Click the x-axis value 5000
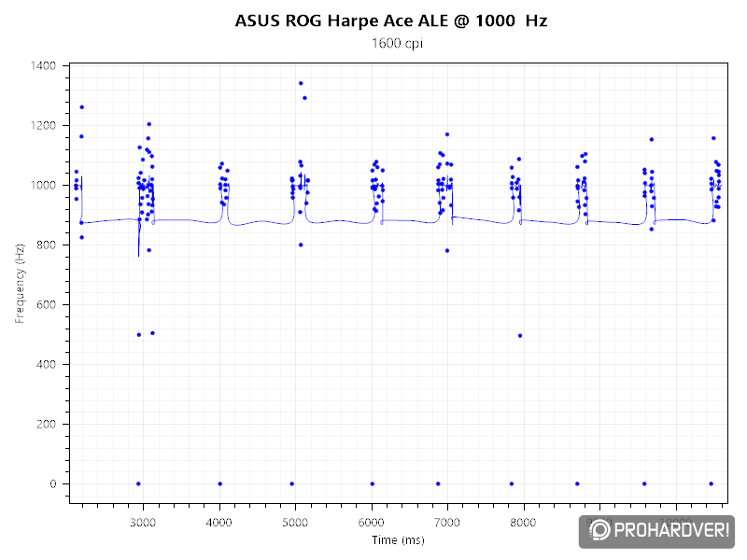Screen dimensions: 747x560 pos(295,523)
